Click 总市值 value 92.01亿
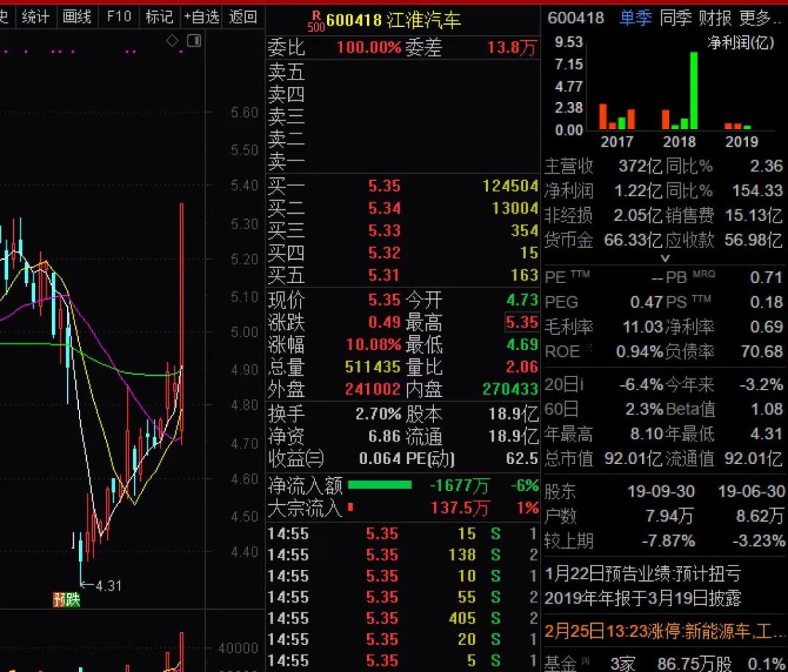This screenshot has width=788, height=672. [633, 459]
